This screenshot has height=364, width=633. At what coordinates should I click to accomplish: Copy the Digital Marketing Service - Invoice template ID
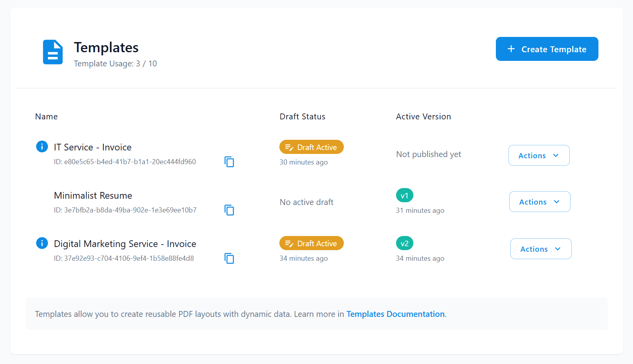229,258
